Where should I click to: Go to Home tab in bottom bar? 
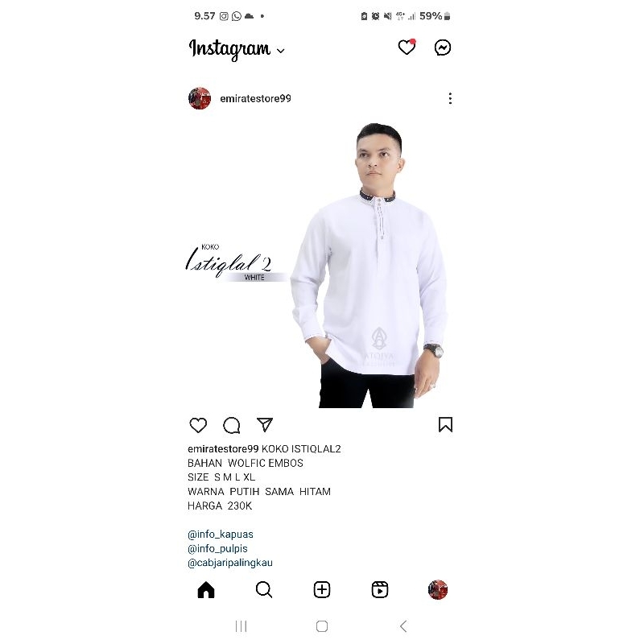206,590
